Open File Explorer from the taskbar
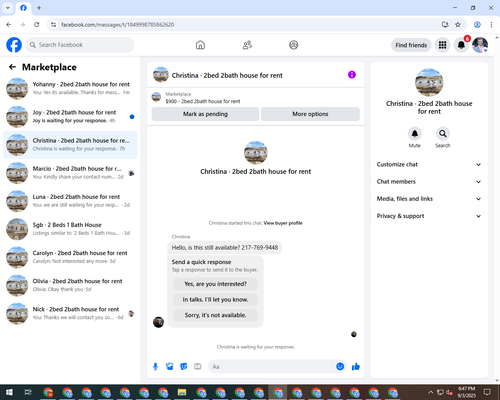The width and height of the screenshot is (500, 400). (x=182, y=392)
